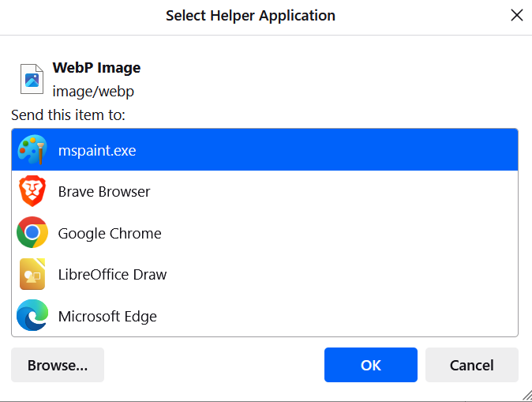Screen dimensions: 532x402
Task: Click the Google Chrome icon
Action: coord(32,232)
